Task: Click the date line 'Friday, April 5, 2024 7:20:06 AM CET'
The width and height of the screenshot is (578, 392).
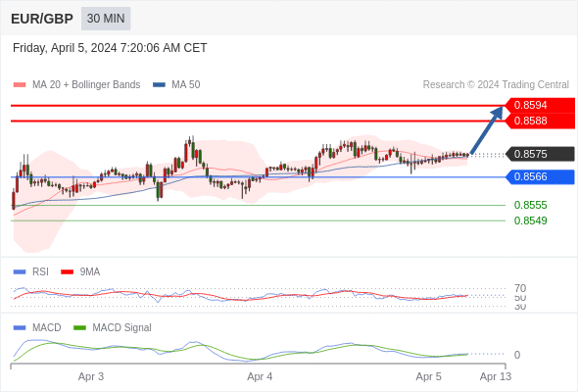Action: tap(110, 48)
